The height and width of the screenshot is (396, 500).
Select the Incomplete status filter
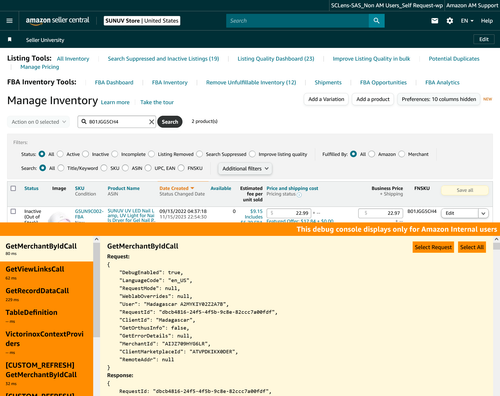[x=115, y=154]
